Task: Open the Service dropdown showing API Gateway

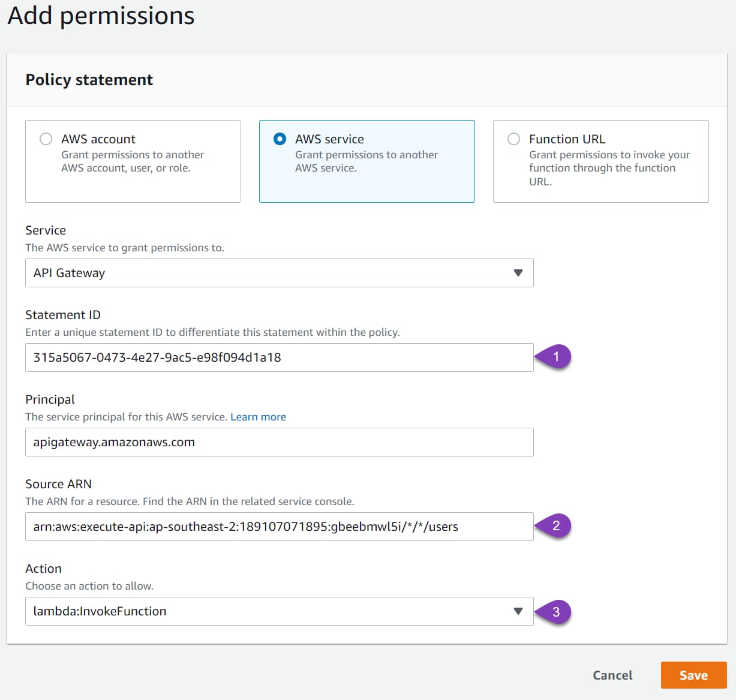Action: pyautogui.click(x=280, y=273)
